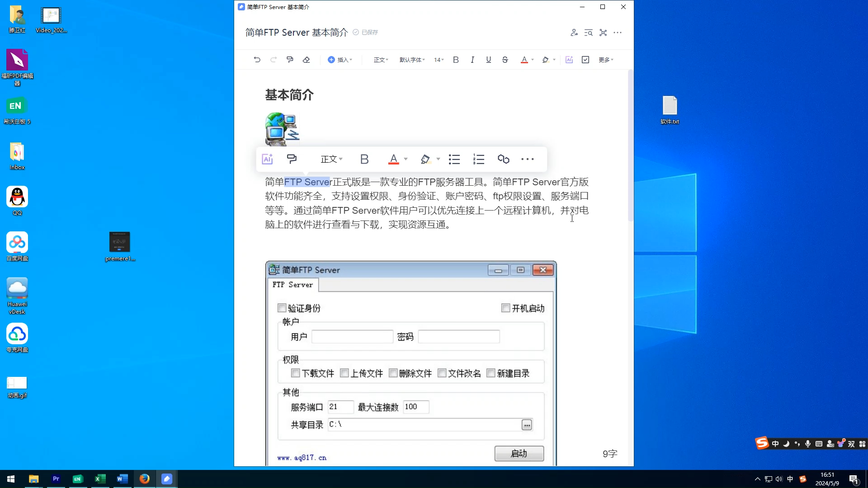Open the 软件.txt file on the desktop
Viewport: 868px width, 488px height.
point(670,110)
